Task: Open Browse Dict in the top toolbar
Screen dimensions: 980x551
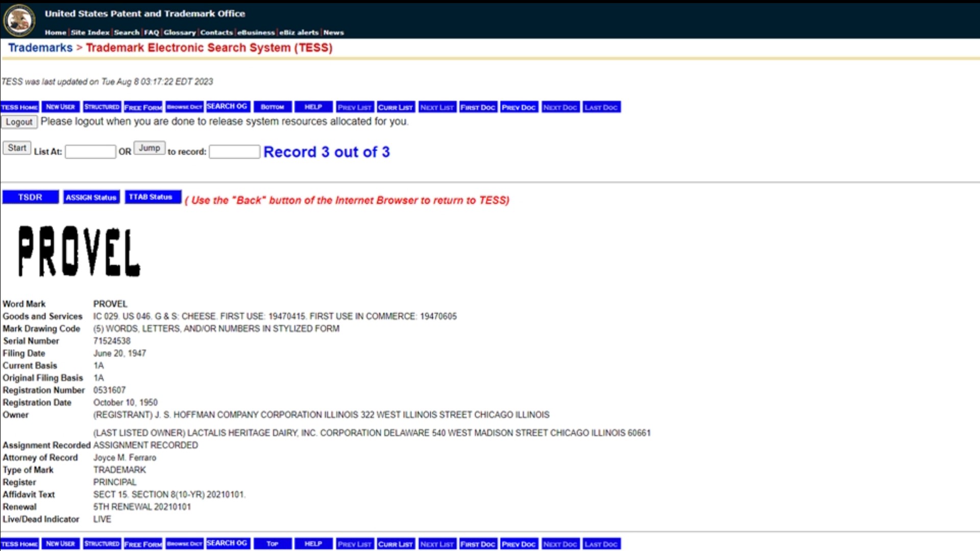Action: [184, 107]
